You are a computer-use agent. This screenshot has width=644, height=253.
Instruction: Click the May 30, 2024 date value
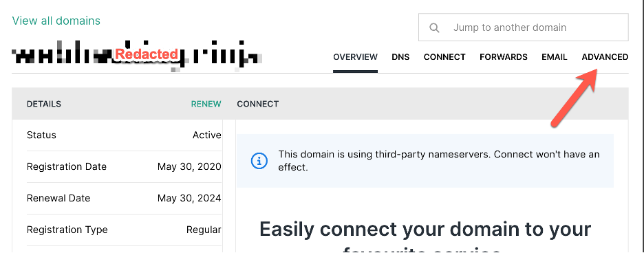[x=189, y=199]
